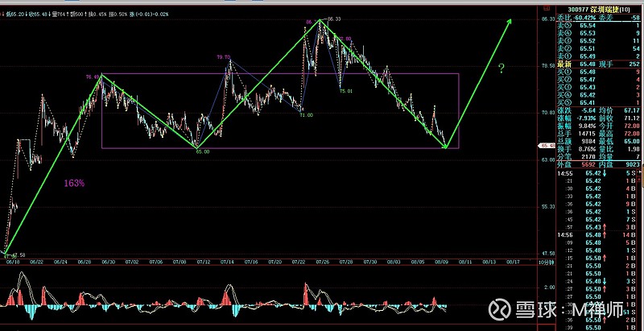Click the 2.00 indicator axis label
The height and width of the screenshot is (331, 644).
tap(548, 288)
